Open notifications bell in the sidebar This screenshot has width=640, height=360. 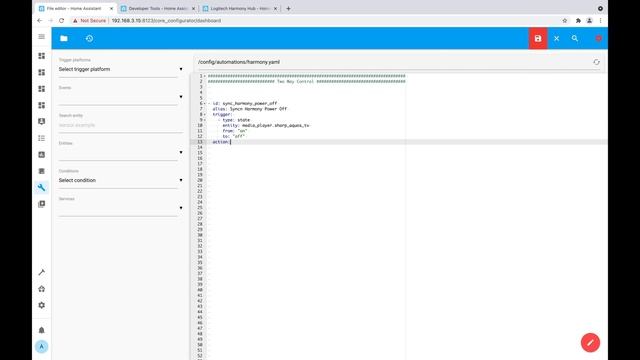(x=42, y=330)
